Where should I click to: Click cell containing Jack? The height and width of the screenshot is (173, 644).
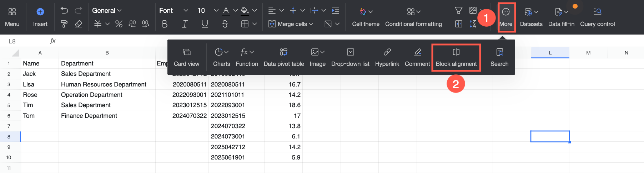point(40,74)
